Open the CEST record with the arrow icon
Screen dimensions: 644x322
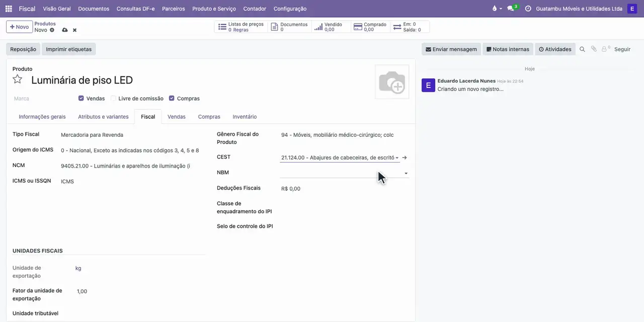click(x=405, y=157)
